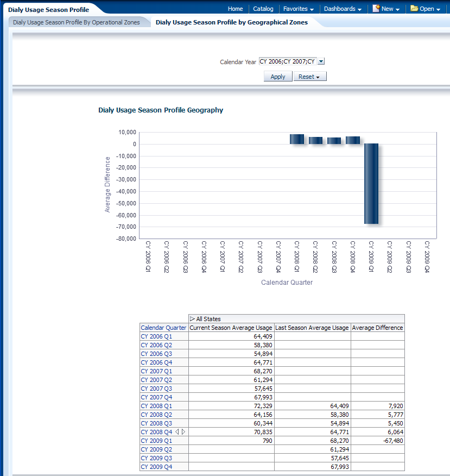Open CY 2009 Q4 row link
Image resolution: width=450 pixels, height=476 pixels.
coord(156,467)
